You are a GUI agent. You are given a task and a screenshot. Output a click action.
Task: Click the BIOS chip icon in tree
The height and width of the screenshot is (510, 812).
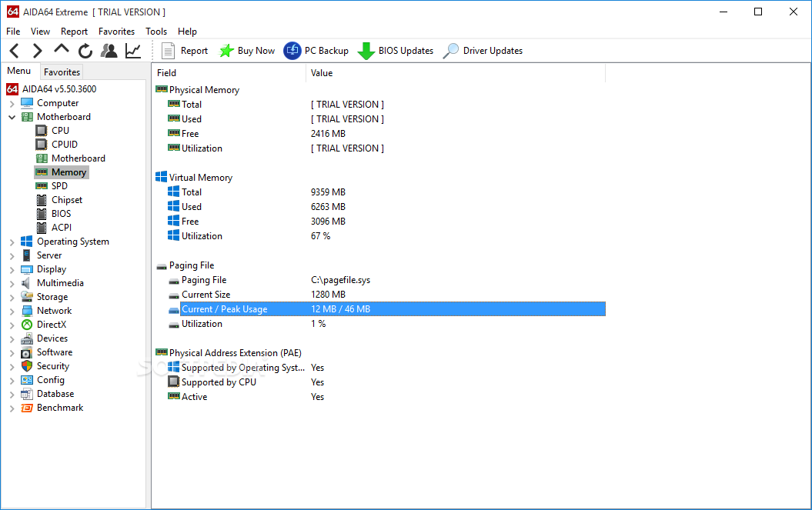click(x=42, y=214)
